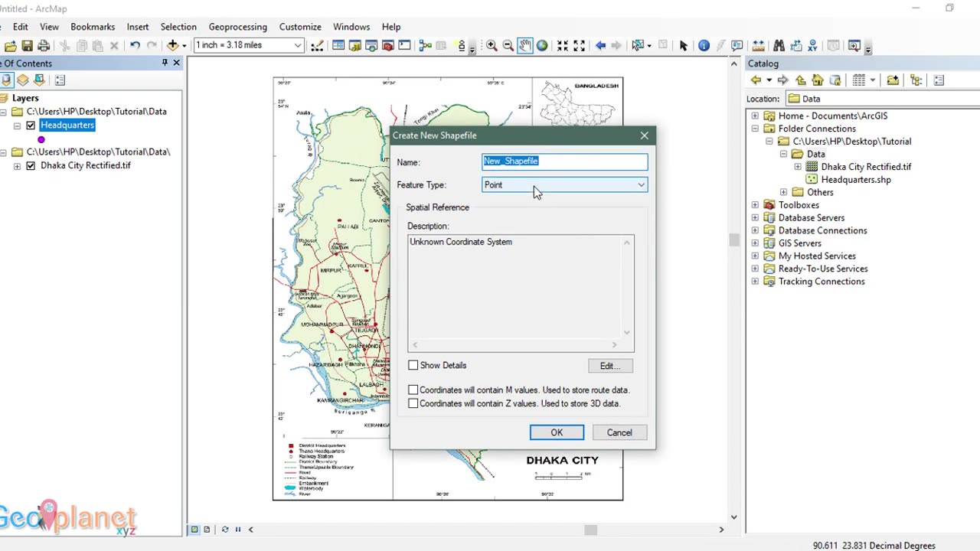This screenshot has width=980, height=551.
Task: Click the Name field containing New_Shapefile
Action: 565,161
